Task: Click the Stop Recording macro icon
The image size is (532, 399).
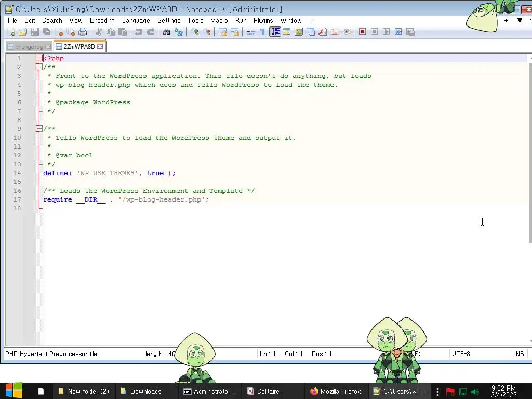Action: point(374,32)
